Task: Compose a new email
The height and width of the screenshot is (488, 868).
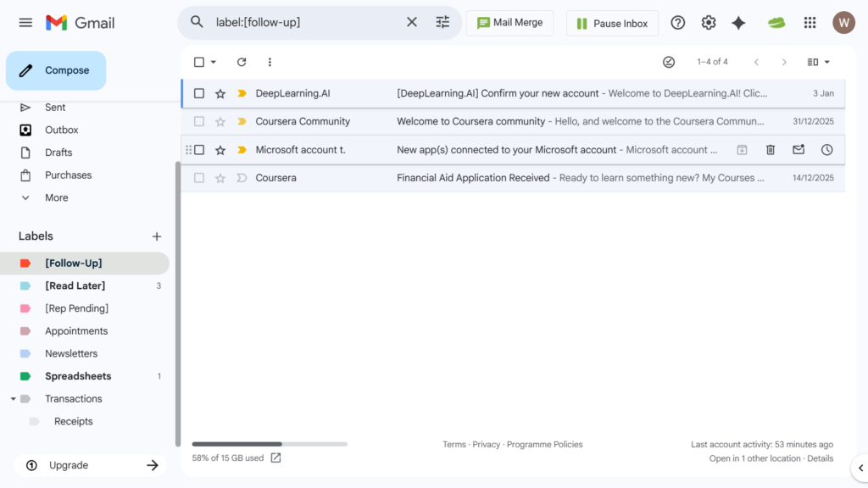Action: click(56, 70)
